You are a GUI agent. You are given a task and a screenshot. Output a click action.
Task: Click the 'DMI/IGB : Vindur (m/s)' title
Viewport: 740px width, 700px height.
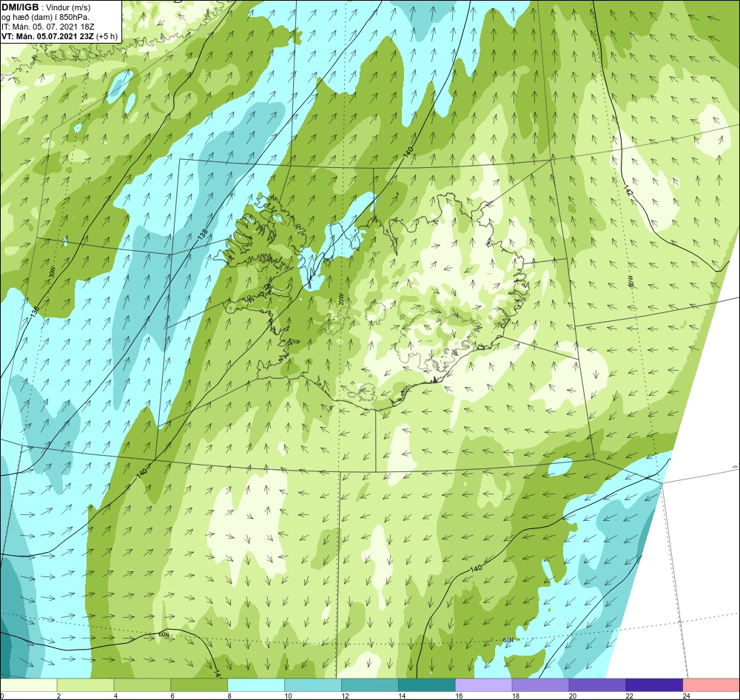46,7
